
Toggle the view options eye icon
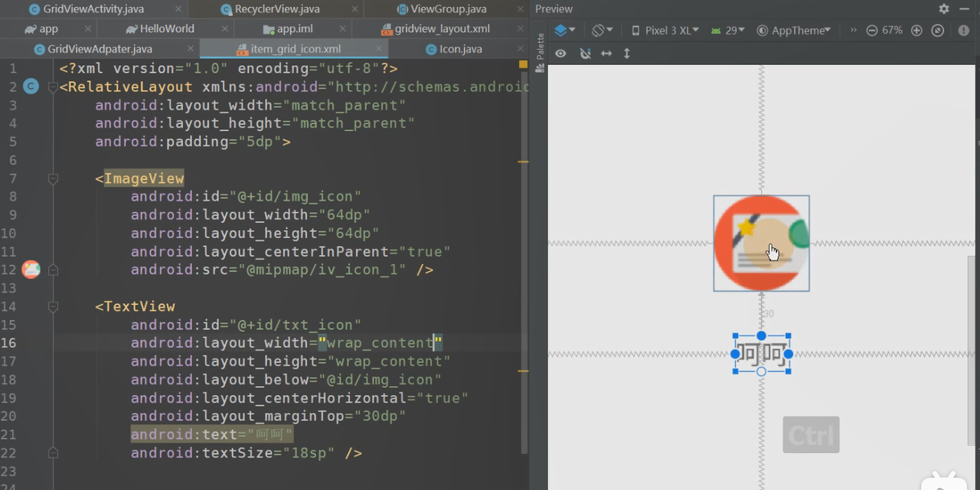[560, 54]
